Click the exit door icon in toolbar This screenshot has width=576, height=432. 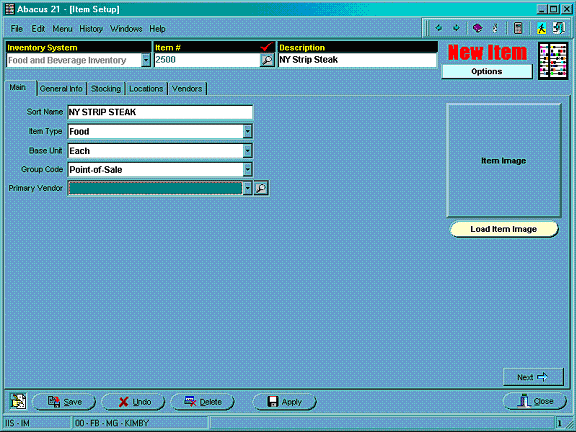coord(558,28)
